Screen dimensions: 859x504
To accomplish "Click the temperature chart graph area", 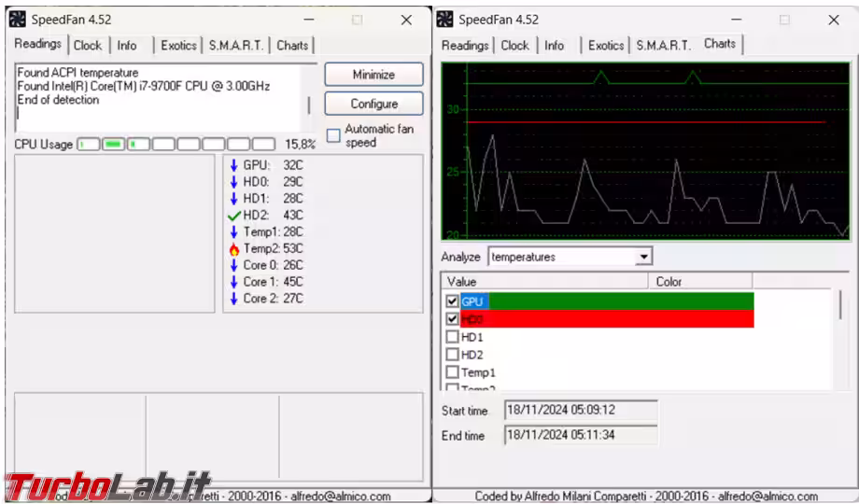I will pyautogui.click(x=645, y=151).
